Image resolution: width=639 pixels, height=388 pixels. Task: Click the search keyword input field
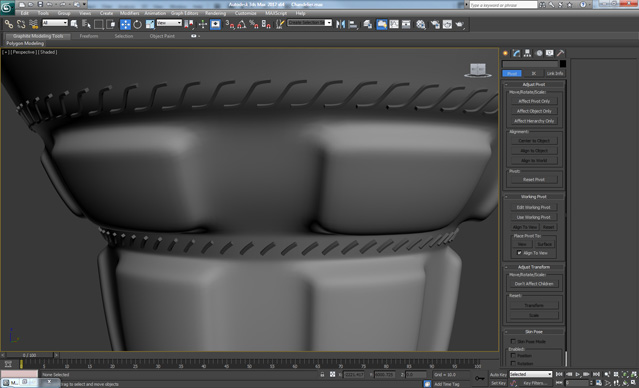503,5
